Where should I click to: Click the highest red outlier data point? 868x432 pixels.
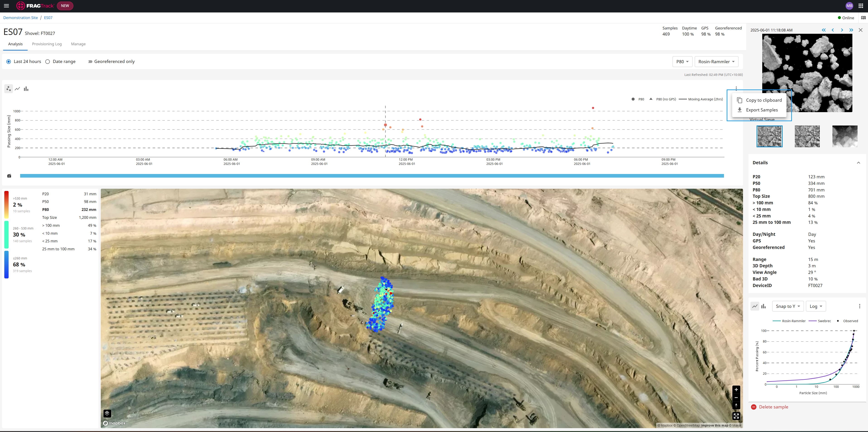pyautogui.click(x=593, y=108)
